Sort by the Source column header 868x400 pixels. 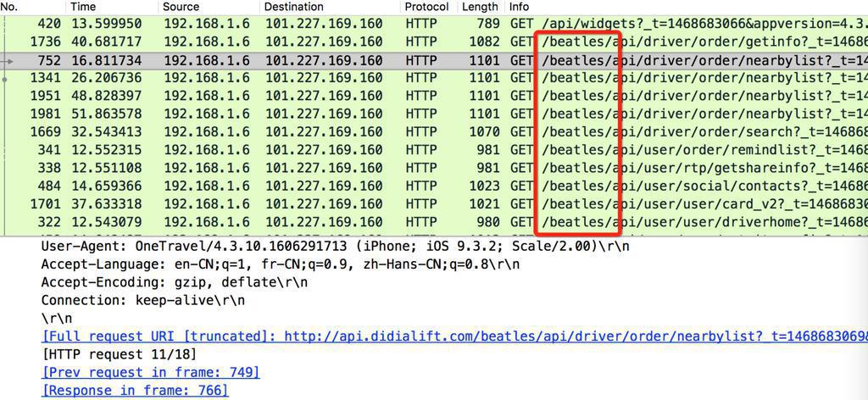pos(181,7)
